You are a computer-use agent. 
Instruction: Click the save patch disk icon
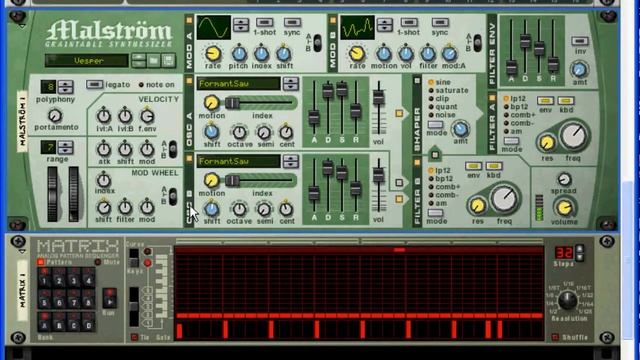169,61
